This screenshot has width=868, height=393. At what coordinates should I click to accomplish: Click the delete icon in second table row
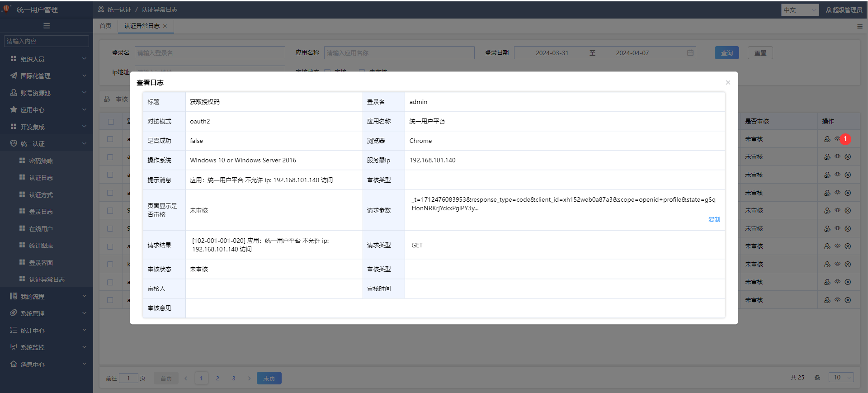(848, 156)
